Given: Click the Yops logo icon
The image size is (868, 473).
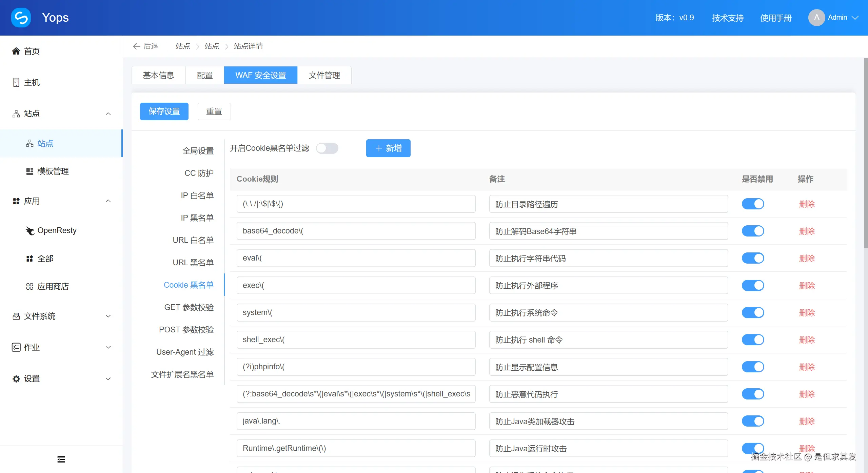Looking at the screenshot, I should [x=21, y=18].
